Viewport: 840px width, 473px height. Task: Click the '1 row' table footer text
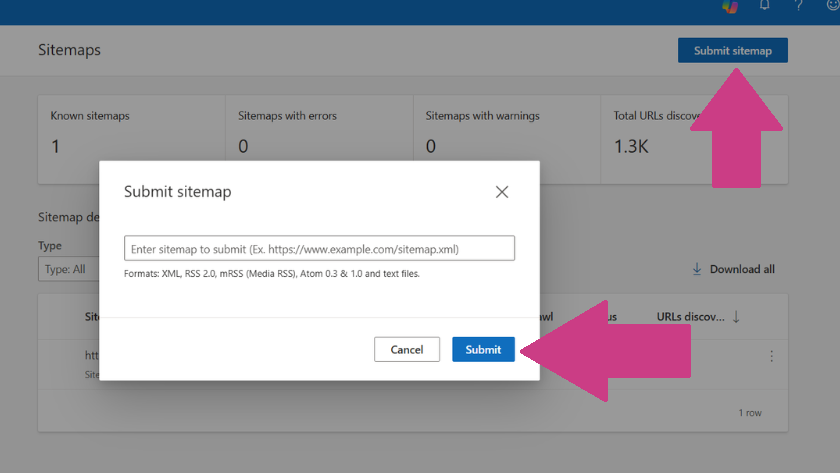pos(750,413)
